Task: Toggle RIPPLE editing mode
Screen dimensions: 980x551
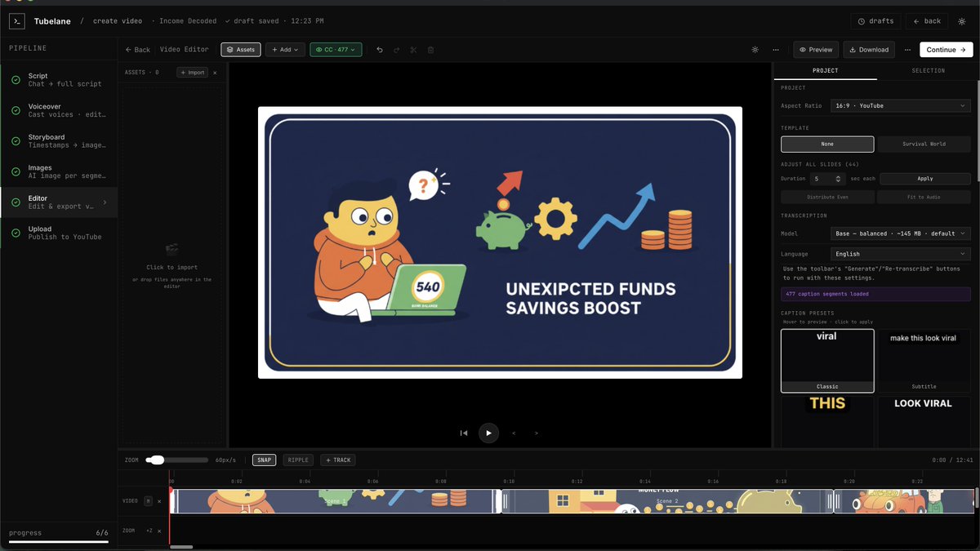Action: pyautogui.click(x=299, y=460)
